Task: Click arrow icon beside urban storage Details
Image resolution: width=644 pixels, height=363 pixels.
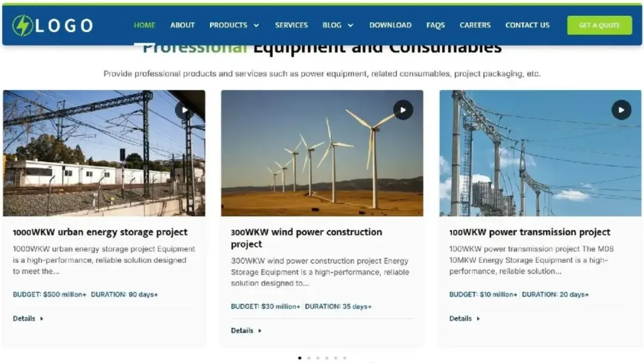Action: point(42,319)
